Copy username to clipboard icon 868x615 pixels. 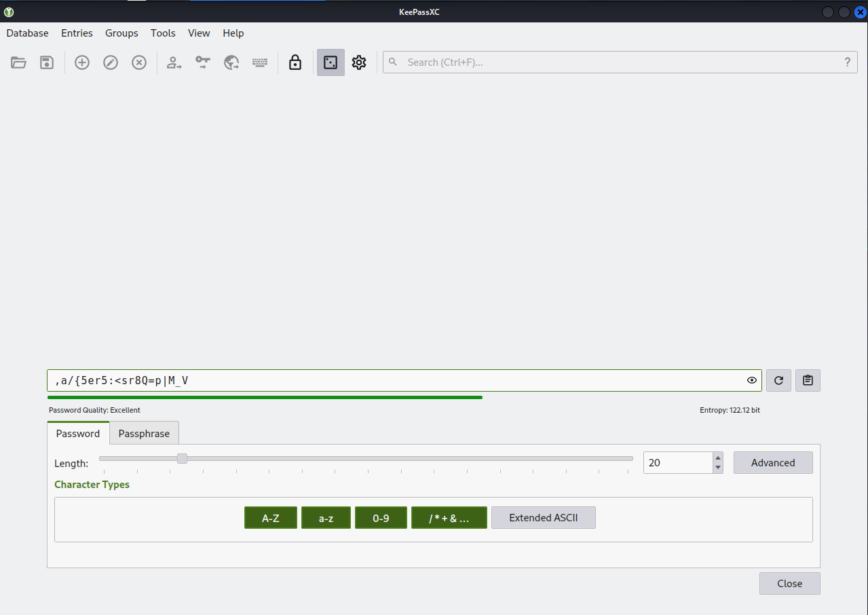tap(174, 62)
